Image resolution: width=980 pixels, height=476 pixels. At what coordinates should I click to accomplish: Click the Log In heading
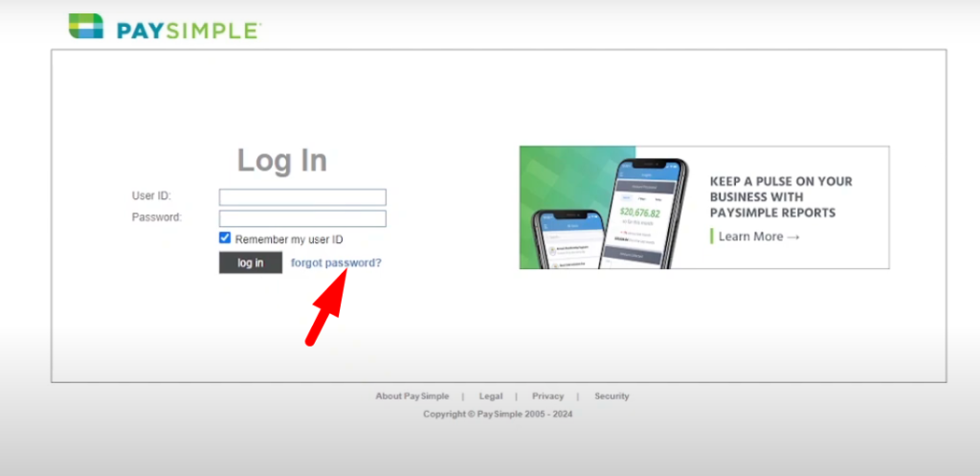pos(282,160)
